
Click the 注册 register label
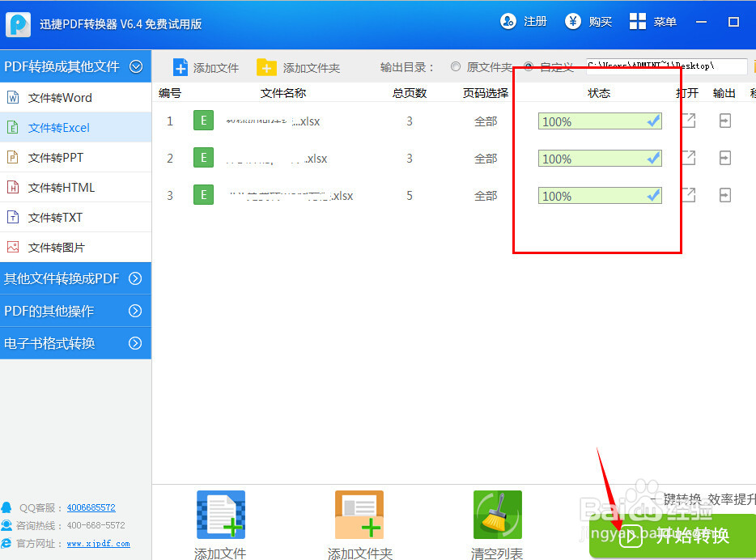(535, 22)
